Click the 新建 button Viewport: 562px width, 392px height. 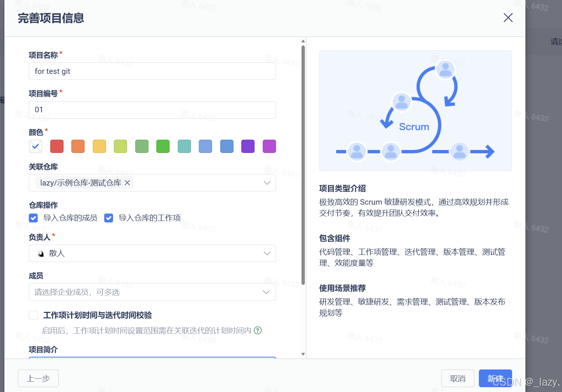pos(495,378)
